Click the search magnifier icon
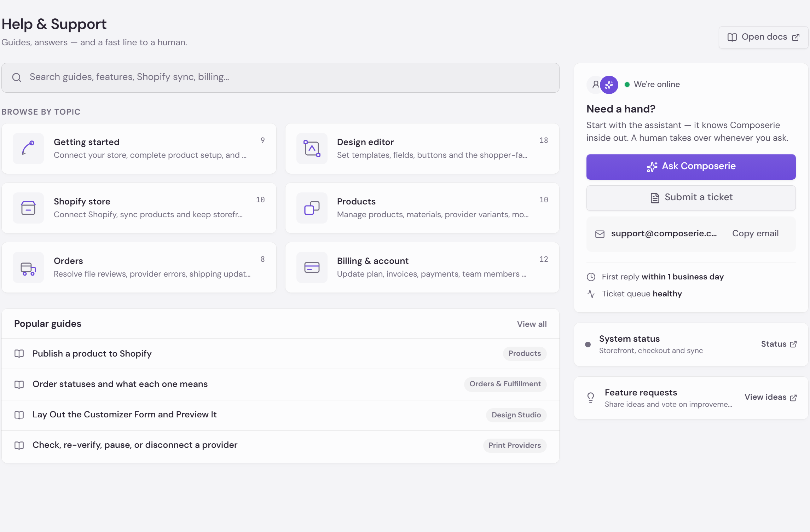The width and height of the screenshot is (810, 532). [x=17, y=77]
